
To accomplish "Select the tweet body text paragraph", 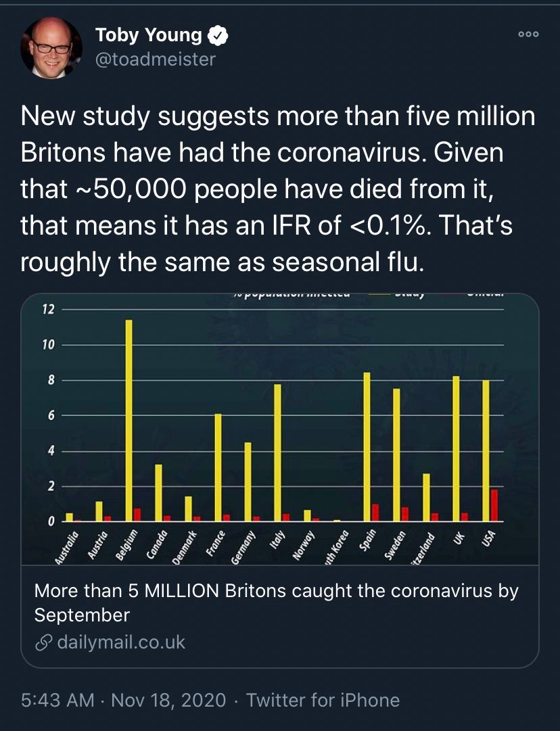I will point(277,190).
